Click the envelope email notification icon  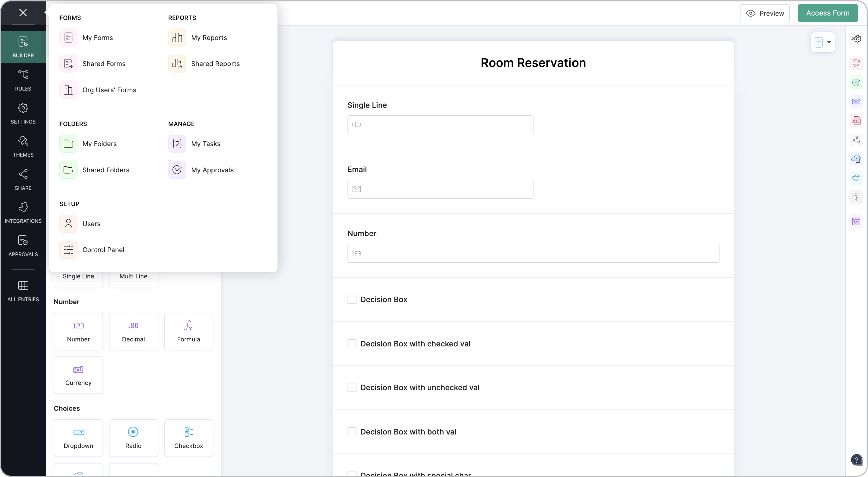(x=856, y=102)
